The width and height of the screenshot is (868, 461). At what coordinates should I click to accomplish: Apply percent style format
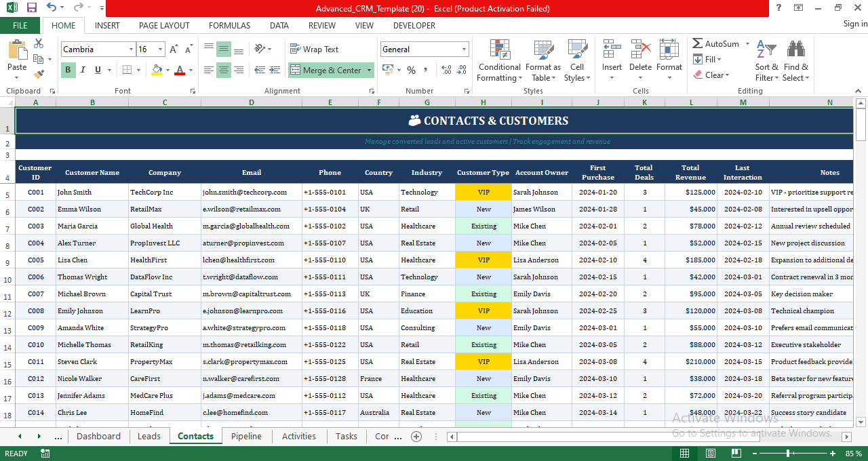(411, 70)
